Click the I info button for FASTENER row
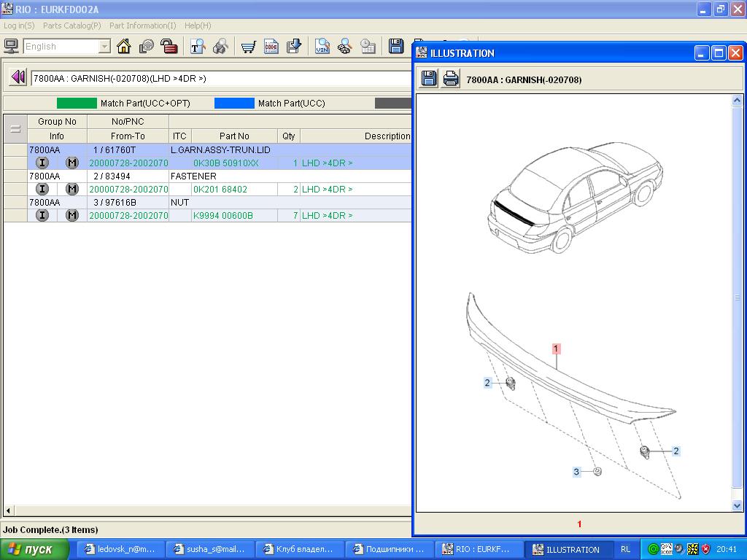 click(x=42, y=189)
